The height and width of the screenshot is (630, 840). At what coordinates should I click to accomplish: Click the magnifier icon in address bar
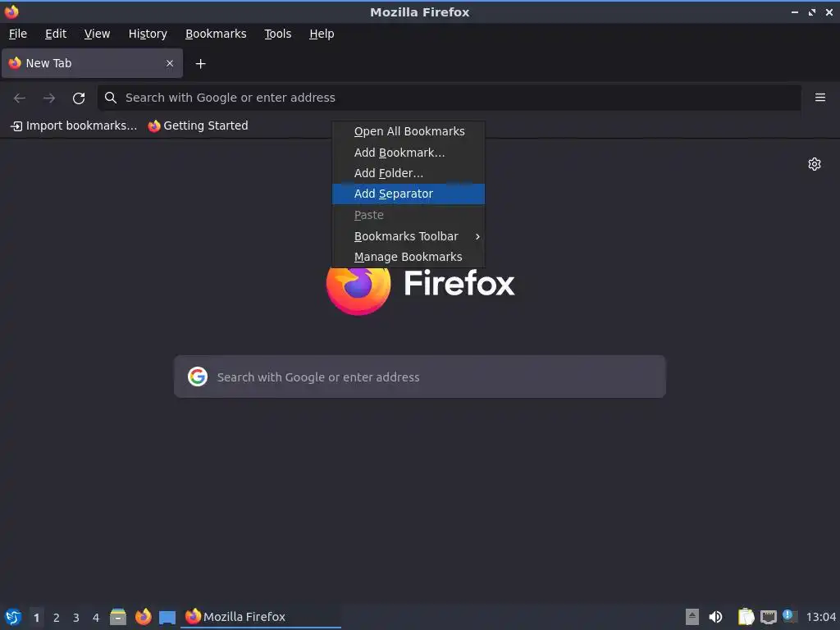pos(111,98)
